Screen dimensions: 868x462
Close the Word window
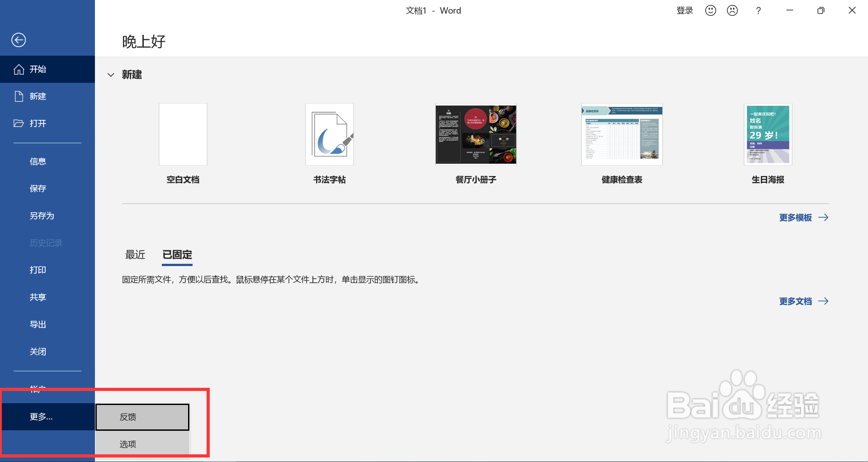[852, 10]
